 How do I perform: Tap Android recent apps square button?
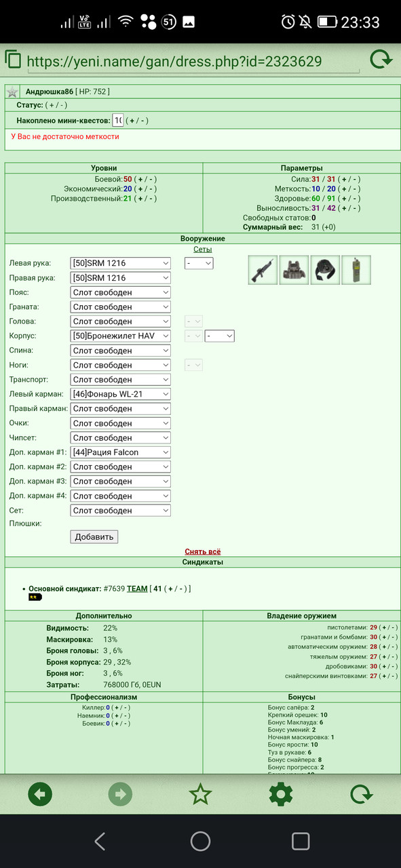pos(301,842)
